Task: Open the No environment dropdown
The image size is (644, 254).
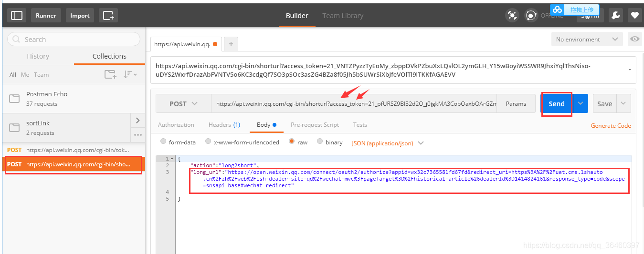Action: (588, 39)
